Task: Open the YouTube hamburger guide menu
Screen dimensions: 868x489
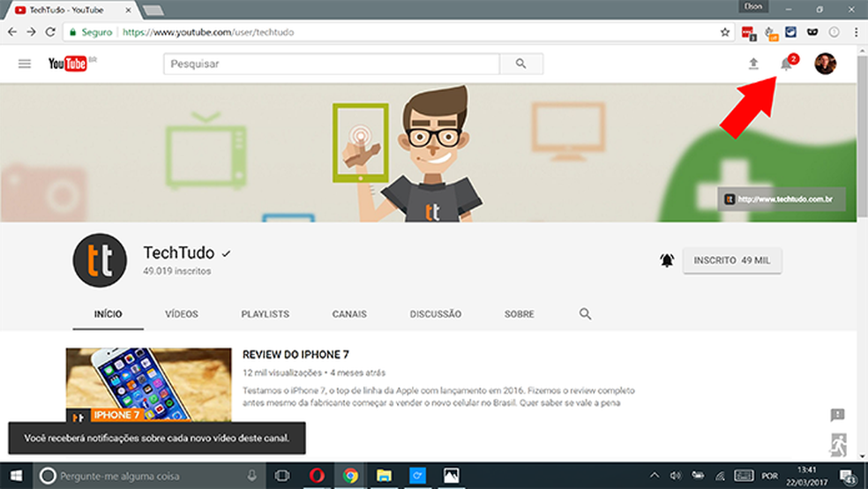Action: pyautogui.click(x=25, y=64)
